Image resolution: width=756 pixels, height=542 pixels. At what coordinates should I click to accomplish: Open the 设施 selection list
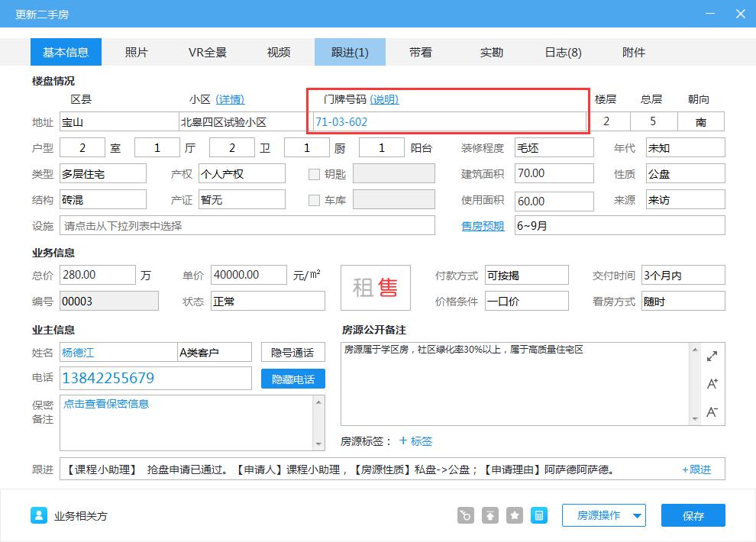(244, 225)
